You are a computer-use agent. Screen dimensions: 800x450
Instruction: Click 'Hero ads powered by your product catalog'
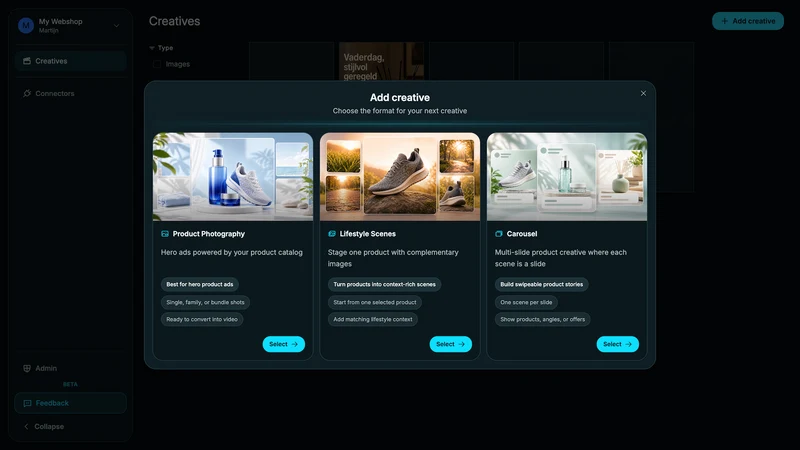pyautogui.click(x=232, y=253)
